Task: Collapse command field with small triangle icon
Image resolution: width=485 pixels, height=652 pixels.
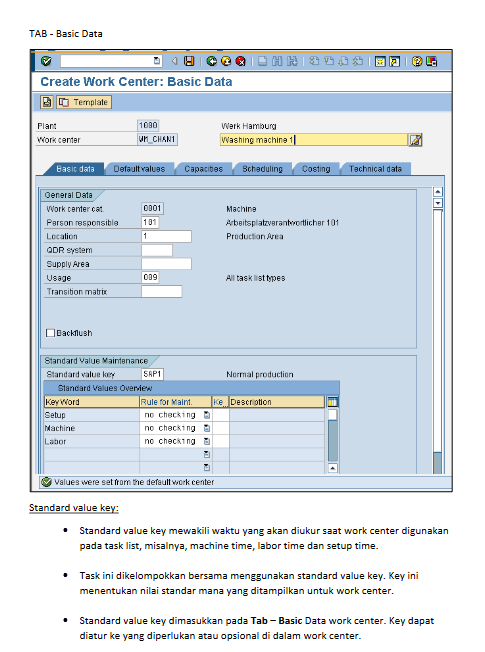Action: 175,61
